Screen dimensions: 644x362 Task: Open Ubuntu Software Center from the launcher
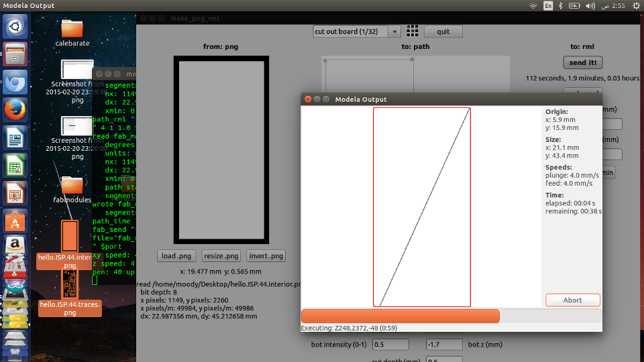(15, 221)
